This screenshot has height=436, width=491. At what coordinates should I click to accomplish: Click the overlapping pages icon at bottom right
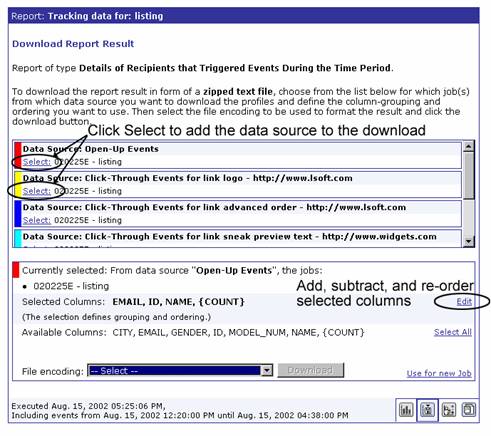pyautogui.click(x=469, y=409)
